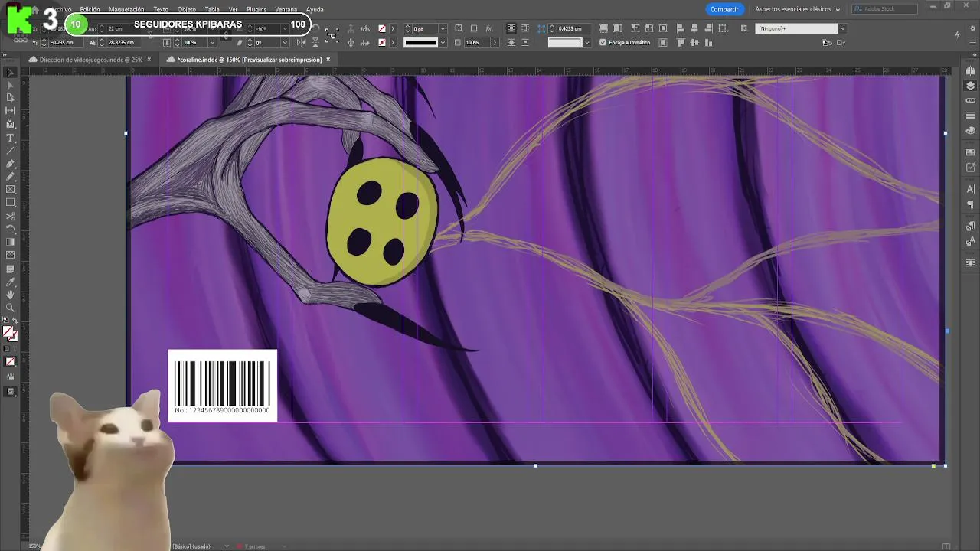Select the Note tool

click(10, 269)
